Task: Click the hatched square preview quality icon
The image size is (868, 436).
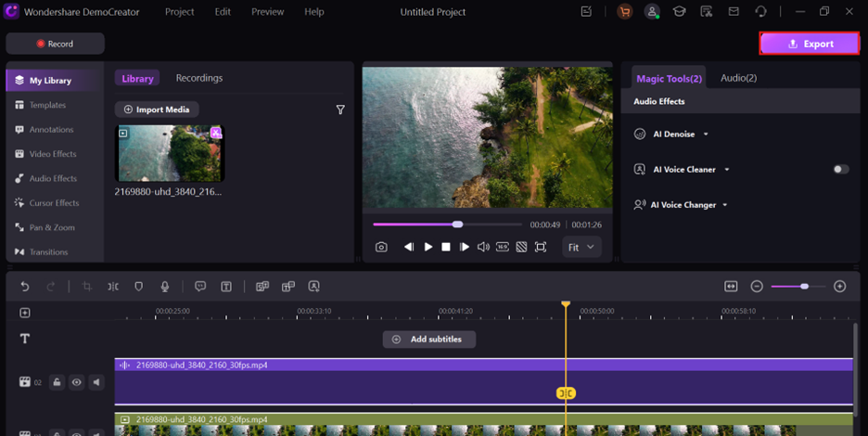Action: coord(521,247)
